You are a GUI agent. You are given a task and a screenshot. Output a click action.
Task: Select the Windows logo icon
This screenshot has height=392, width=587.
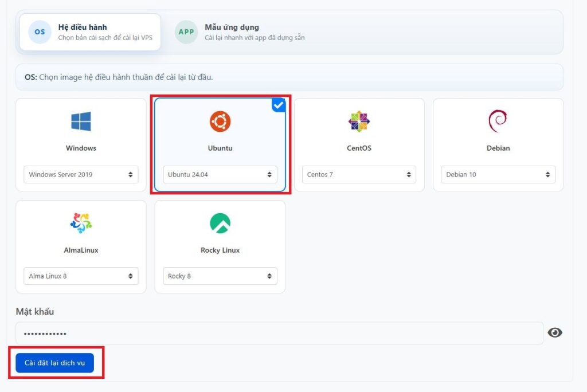[81, 121]
